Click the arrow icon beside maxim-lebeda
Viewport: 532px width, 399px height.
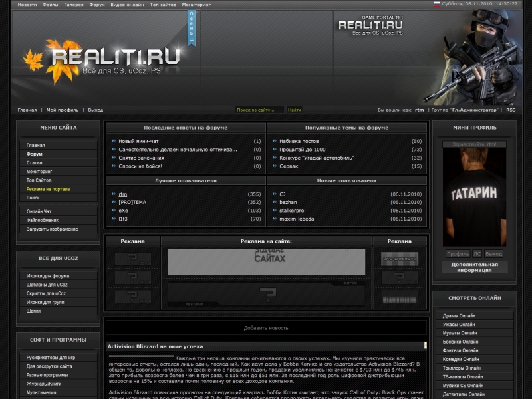pos(274,219)
